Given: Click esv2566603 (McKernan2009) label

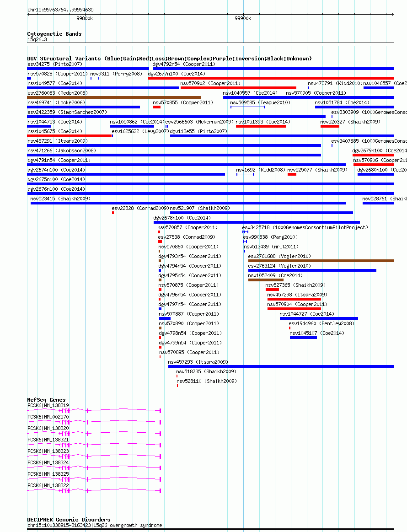Looking at the screenshot, I should click(199, 122).
